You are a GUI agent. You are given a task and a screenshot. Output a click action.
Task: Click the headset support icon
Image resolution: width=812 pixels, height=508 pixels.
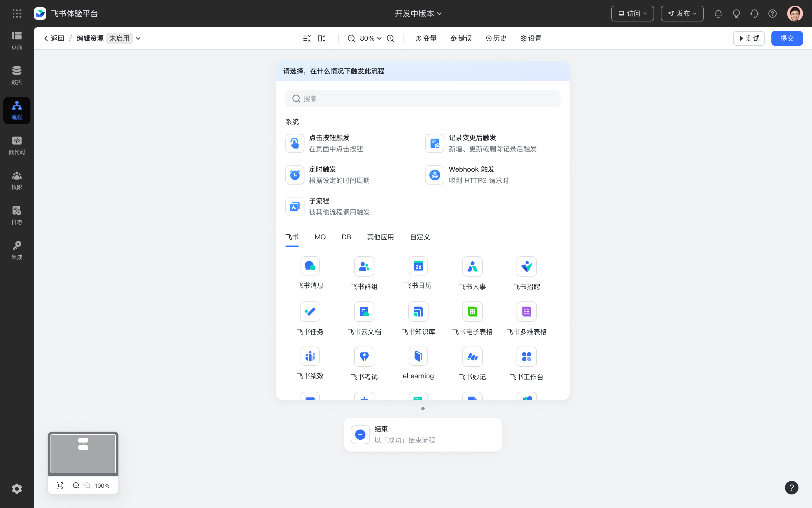pyautogui.click(x=754, y=14)
